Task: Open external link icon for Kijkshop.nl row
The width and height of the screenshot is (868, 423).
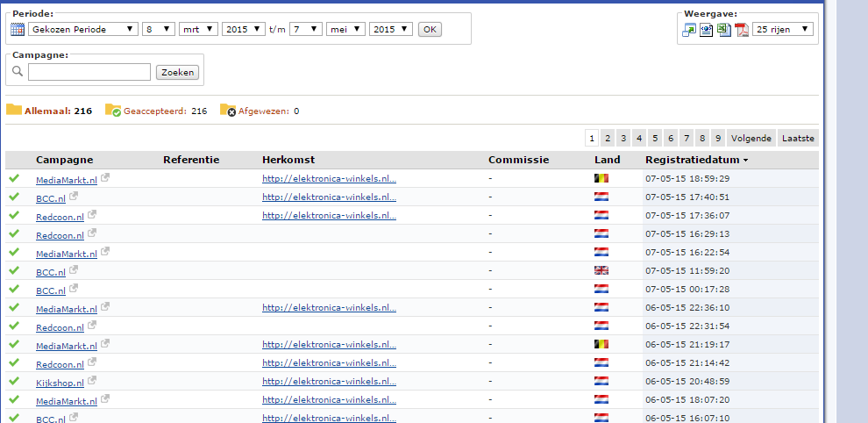Action: [92, 380]
